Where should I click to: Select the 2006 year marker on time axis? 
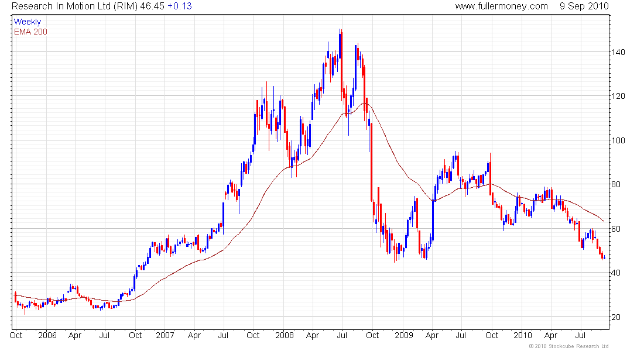point(47,335)
